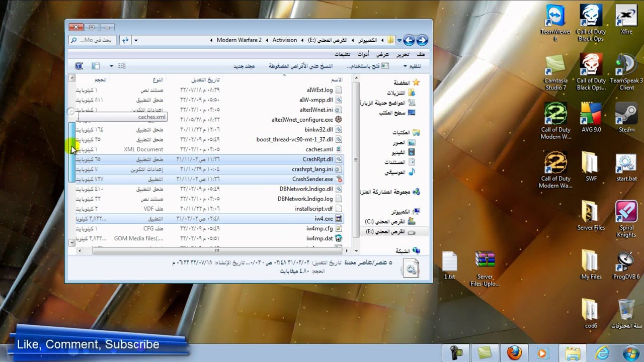Image resolution: width=644 pixels, height=362 pixels.
Task: Click the مجلد جديد (New folder) button
Action: [244, 66]
